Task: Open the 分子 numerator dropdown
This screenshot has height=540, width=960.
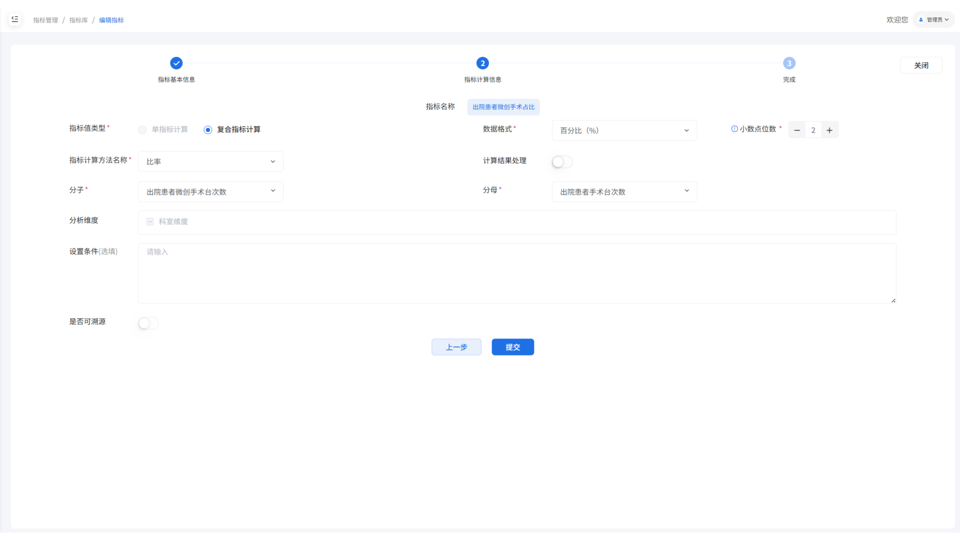Action: 210,191
